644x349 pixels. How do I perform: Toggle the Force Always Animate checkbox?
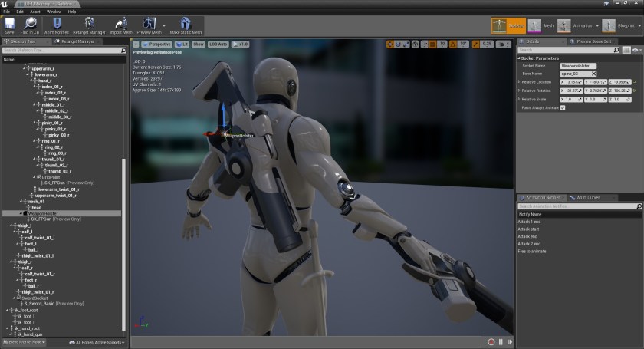(x=563, y=107)
